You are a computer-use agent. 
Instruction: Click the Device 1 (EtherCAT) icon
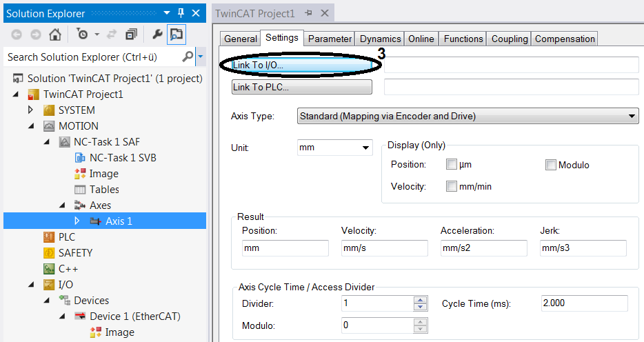pos(80,316)
